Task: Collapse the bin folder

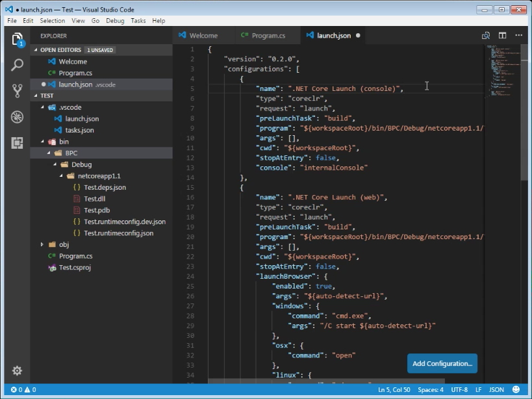Action: (x=42, y=142)
